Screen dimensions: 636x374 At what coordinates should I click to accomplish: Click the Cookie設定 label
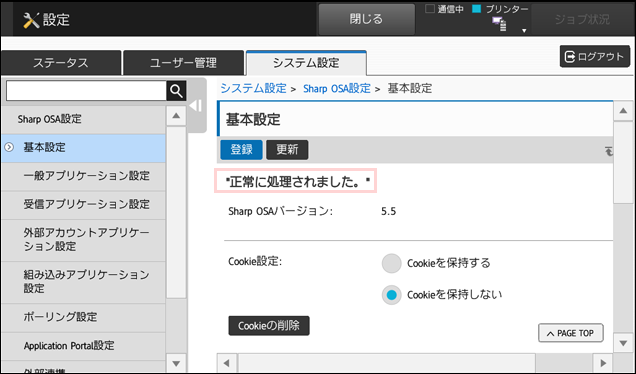coord(255,262)
